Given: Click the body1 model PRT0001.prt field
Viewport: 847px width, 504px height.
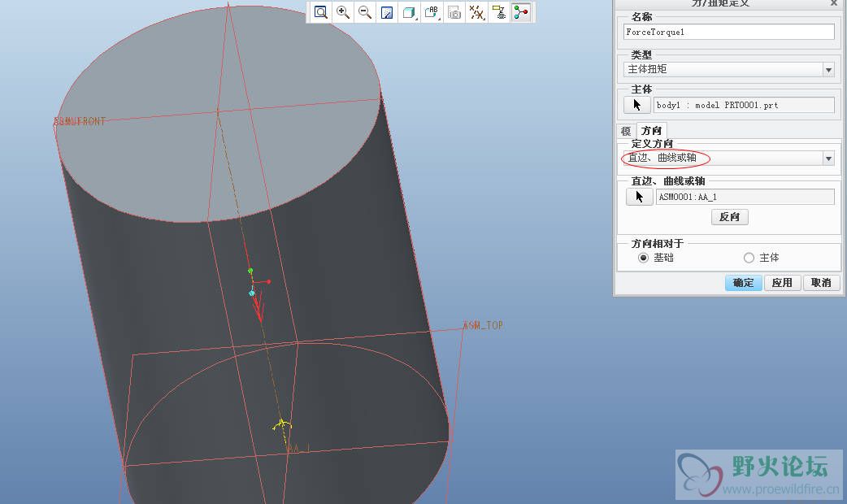Looking at the screenshot, I should point(744,105).
